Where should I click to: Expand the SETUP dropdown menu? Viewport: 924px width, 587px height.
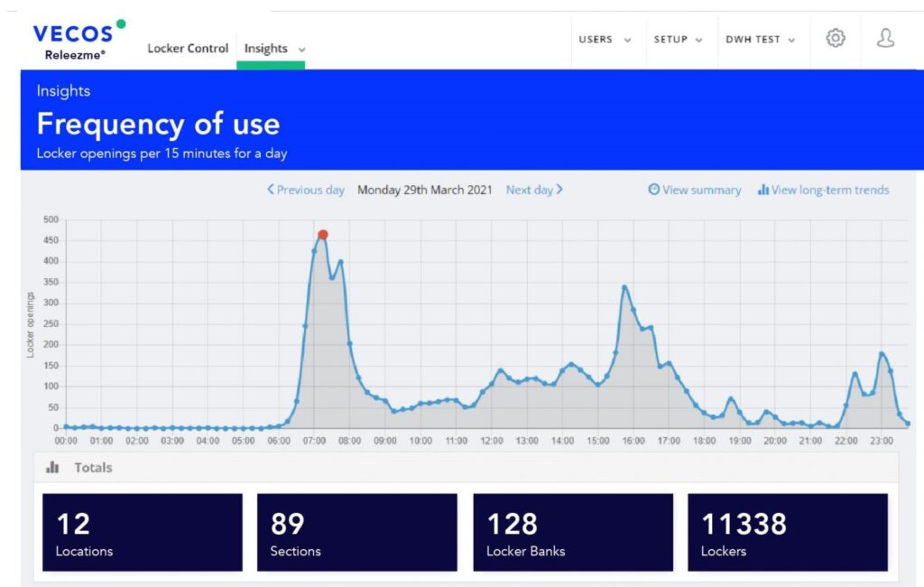tap(678, 40)
